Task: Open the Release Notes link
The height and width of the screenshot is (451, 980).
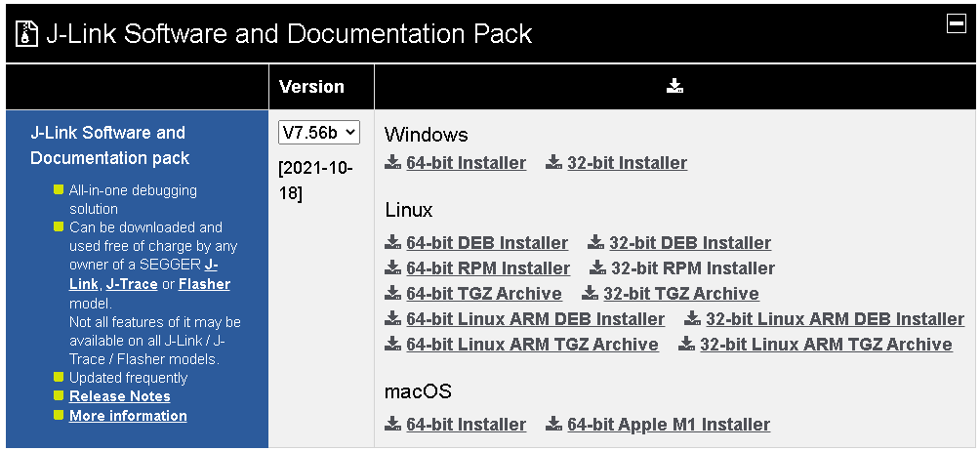Action: pos(119,396)
